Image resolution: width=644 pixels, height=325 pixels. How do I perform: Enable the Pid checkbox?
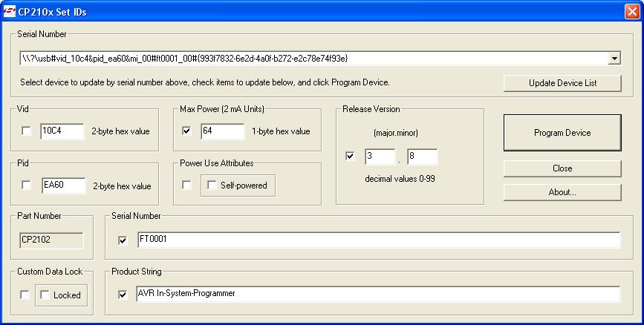pyautogui.click(x=27, y=185)
